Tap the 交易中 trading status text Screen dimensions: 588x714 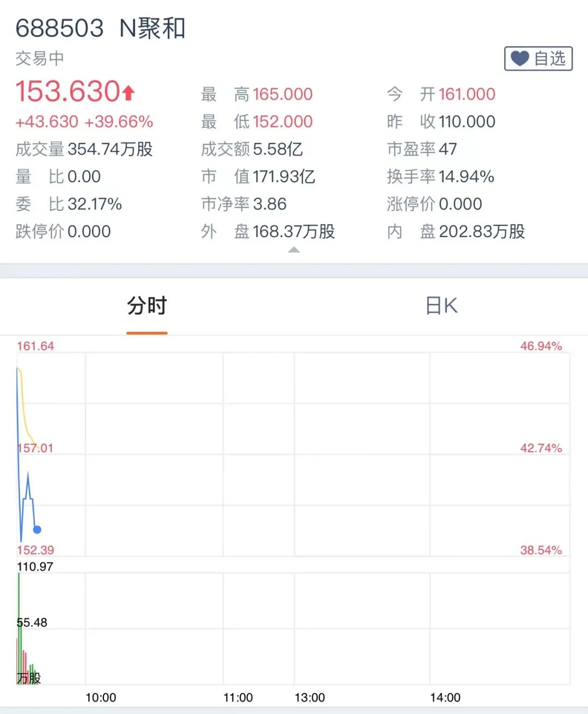pos(40,58)
